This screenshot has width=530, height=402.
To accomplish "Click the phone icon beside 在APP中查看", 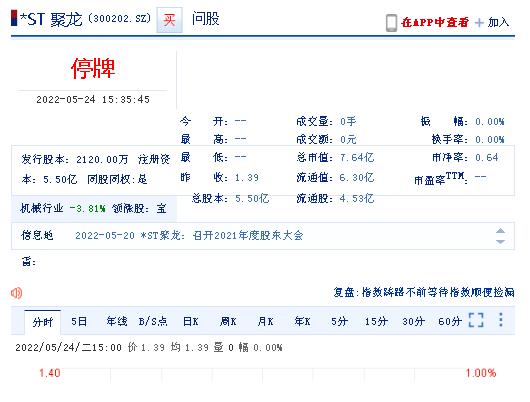I will (x=391, y=23).
